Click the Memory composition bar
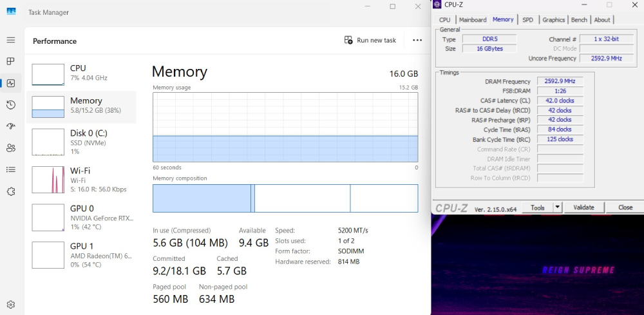Viewport: 644px width, 315px height. point(285,198)
